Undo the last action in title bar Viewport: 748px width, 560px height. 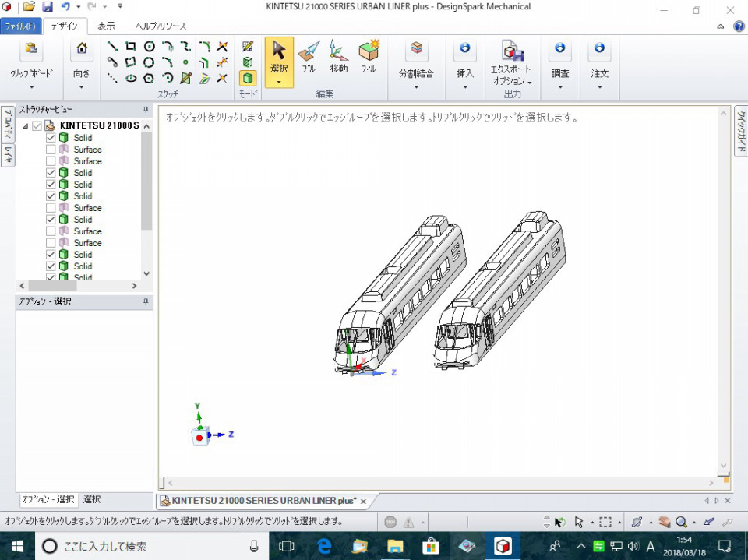pos(65,7)
